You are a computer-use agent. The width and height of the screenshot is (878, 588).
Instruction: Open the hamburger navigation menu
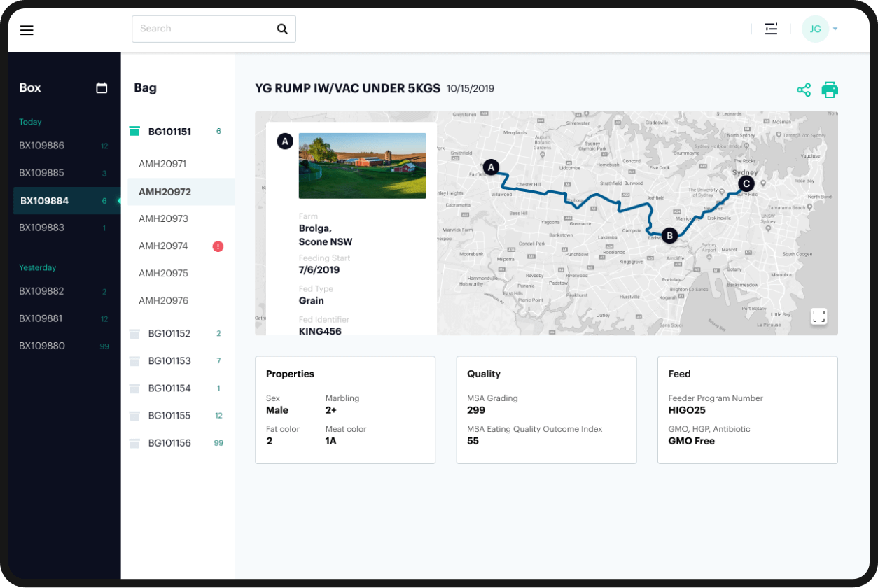[27, 29]
